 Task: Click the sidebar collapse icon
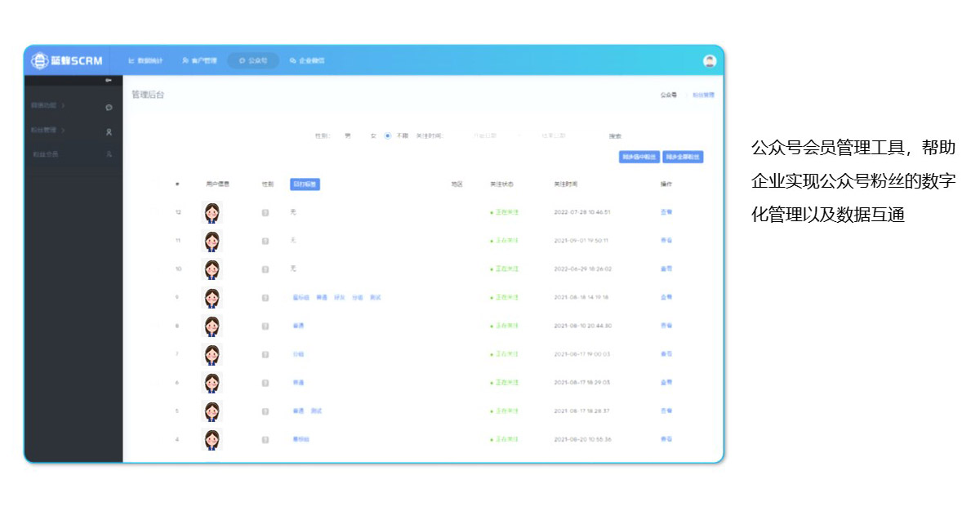click(109, 80)
